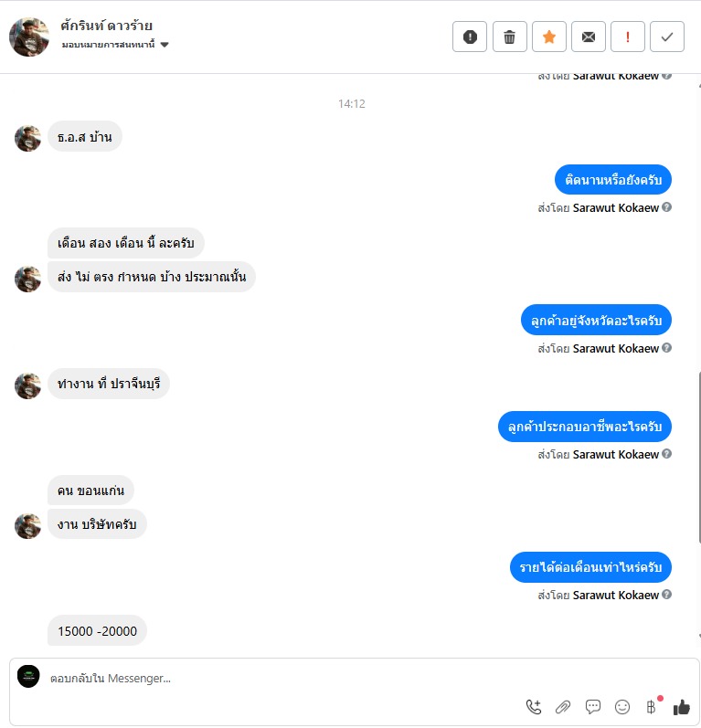Image resolution: width=701 pixels, height=728 pixels.
Task: Open the emoji picker smiley icon
Action: (x=622, y=707)
